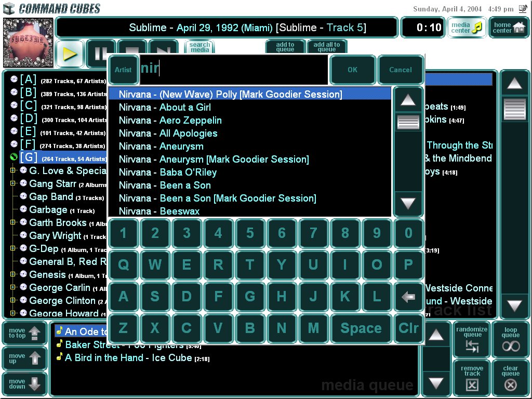Click the search results scrollbar thumb
Image resolution: width=532 pixels, height=399 pixels.
click(x=408, y=122)
